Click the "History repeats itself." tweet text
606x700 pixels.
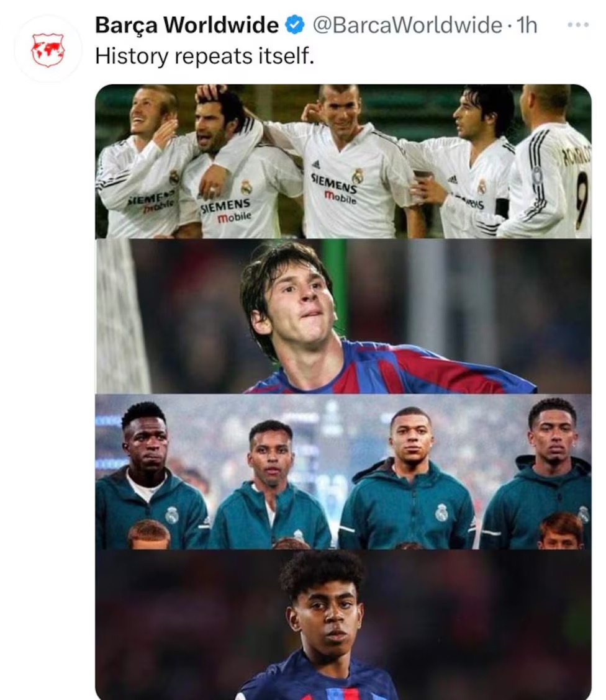pos(205,56)
